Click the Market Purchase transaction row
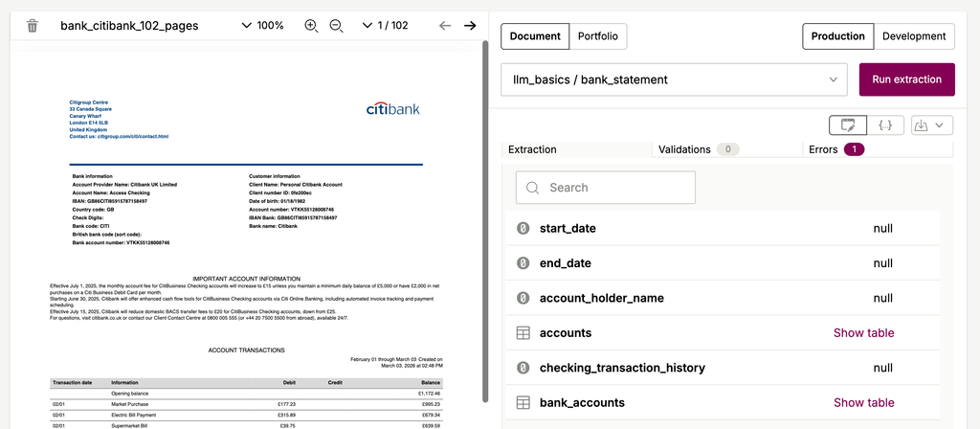Screen dimensions: 980x429 (246, 405)
